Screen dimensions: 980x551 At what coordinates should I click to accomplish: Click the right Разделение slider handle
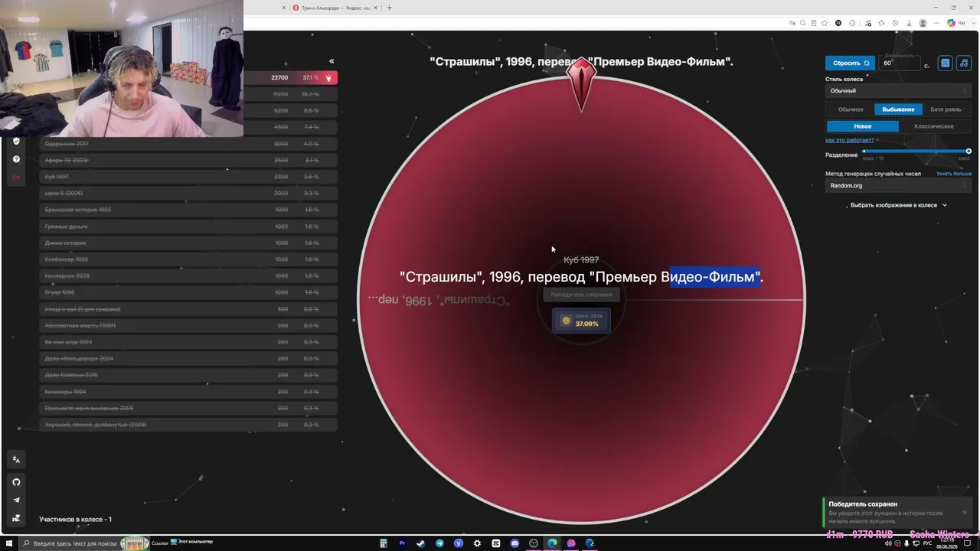click(969, 152)
